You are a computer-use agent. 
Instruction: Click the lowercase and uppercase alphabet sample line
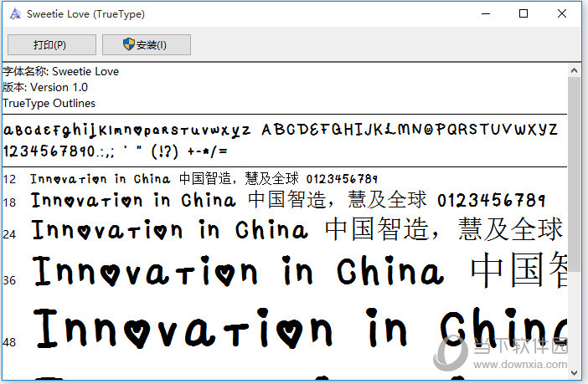click(x=280, y=130)
